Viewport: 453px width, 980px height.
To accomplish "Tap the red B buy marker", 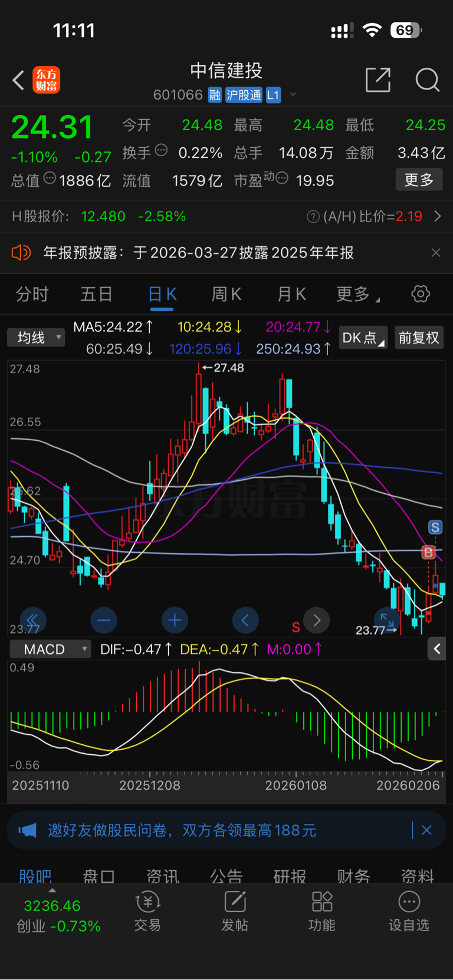I will click(428, 552).
